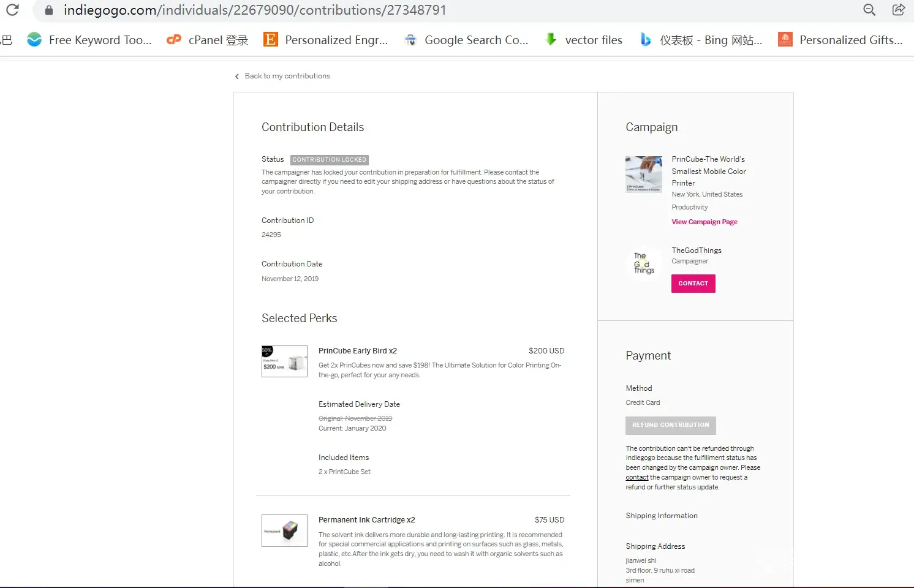
Task: Click the share page icon in address bar
Action: point(899,10)
